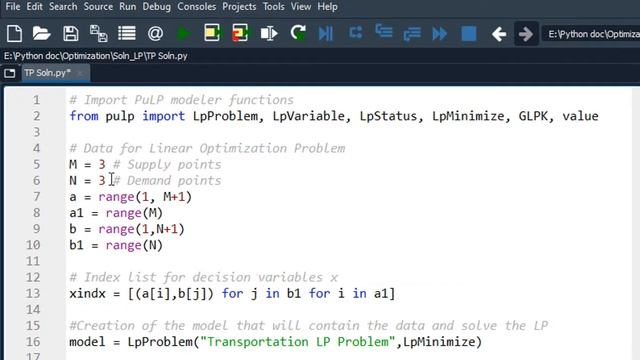
Task: Click 'range(1, M+1)' on line 7
Action: click(145, 197)
